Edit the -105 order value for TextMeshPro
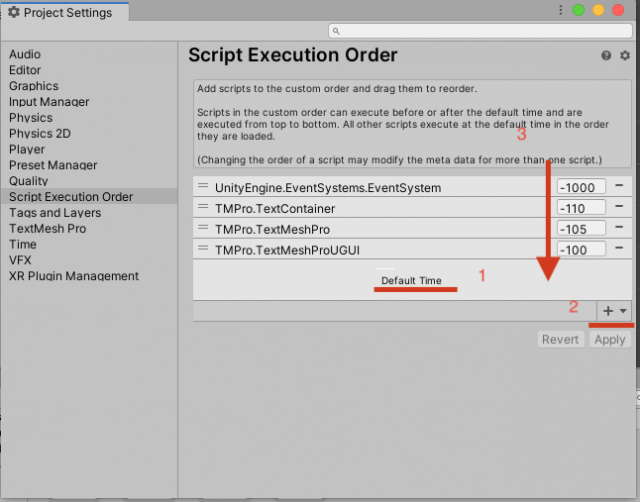This screenshot has height=502, width=640. click(581, 228)
